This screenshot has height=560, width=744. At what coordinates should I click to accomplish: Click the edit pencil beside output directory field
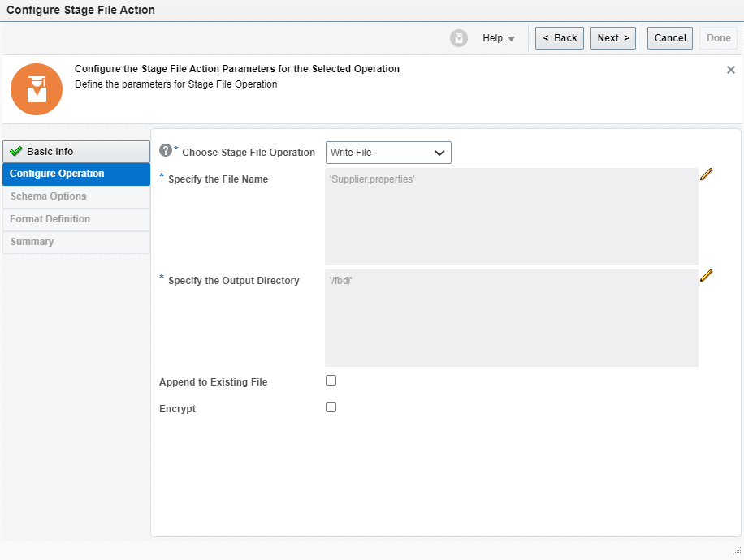706,275
